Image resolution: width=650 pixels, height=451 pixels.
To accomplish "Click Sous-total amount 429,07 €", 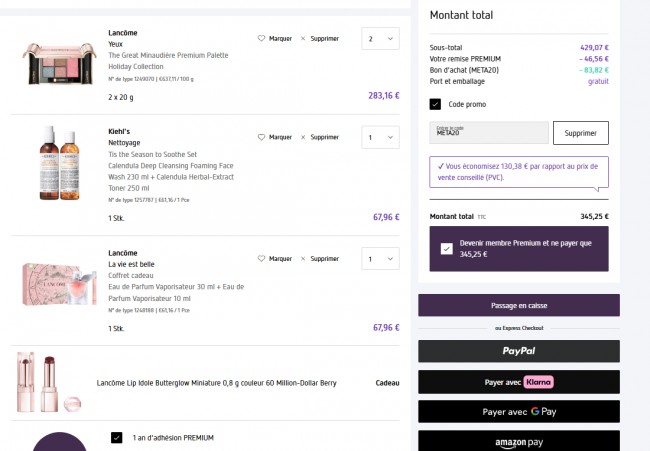I will point(594,48).
